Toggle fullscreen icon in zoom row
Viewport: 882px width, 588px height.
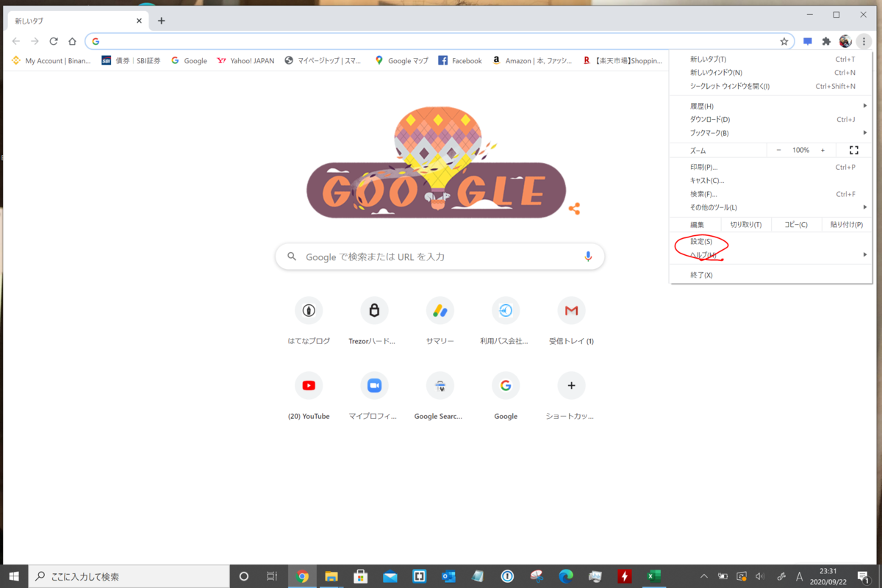coord(854,150)
